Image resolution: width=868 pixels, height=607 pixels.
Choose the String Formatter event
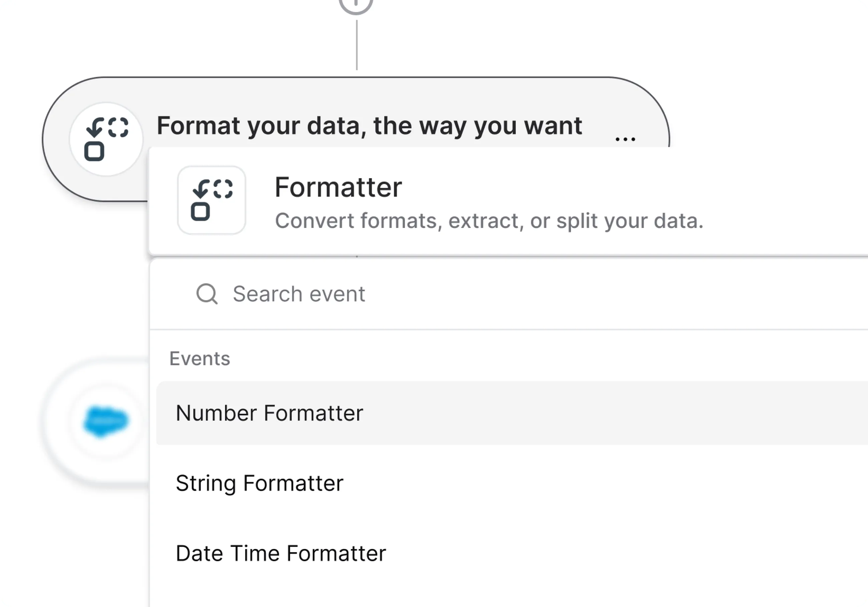click(259, 483)
